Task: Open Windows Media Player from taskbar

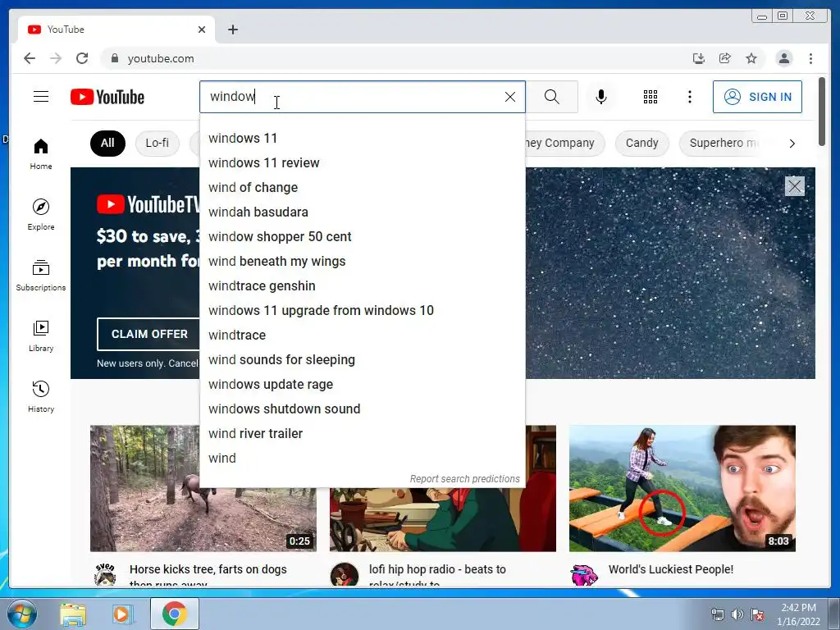Action: point(123,614)
